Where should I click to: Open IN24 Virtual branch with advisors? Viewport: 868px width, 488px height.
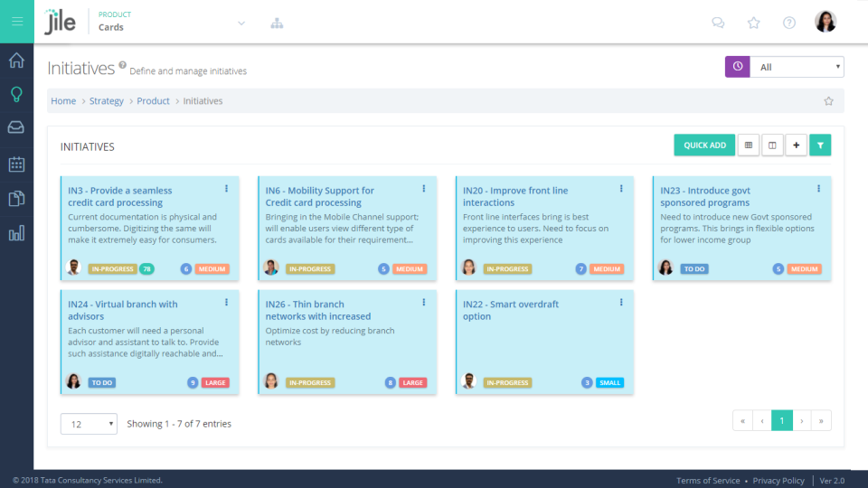tap(123, 310)
